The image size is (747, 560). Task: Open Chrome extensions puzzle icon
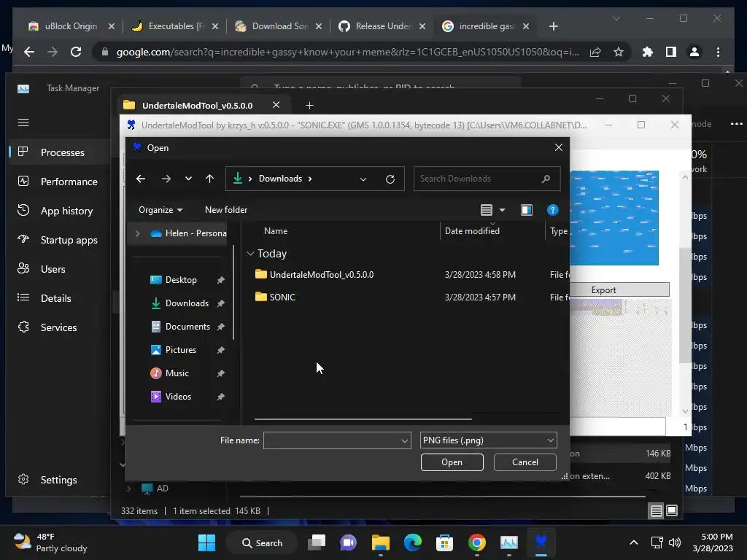click(x=648, y=52)
